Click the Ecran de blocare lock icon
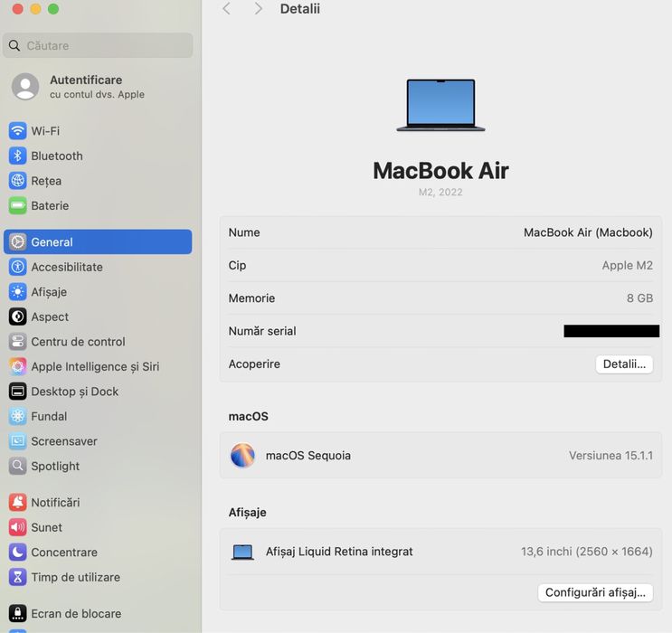 pos(17,613)
